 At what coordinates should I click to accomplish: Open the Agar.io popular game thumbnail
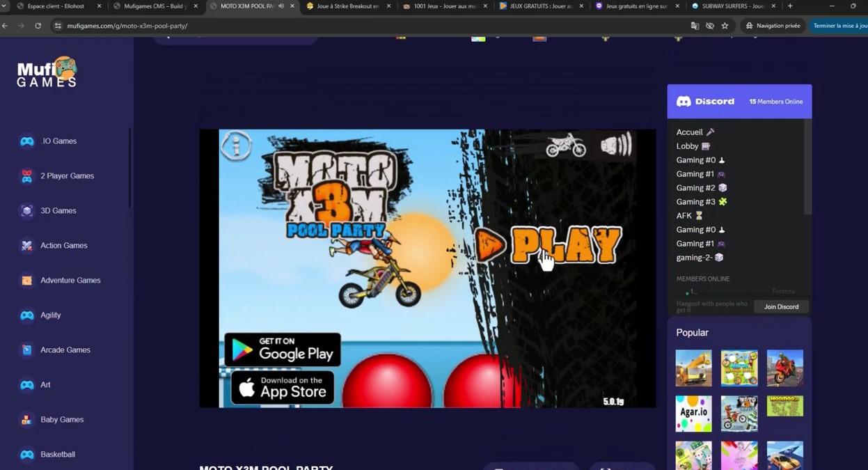pyautogui.click(x=693, y=413)
